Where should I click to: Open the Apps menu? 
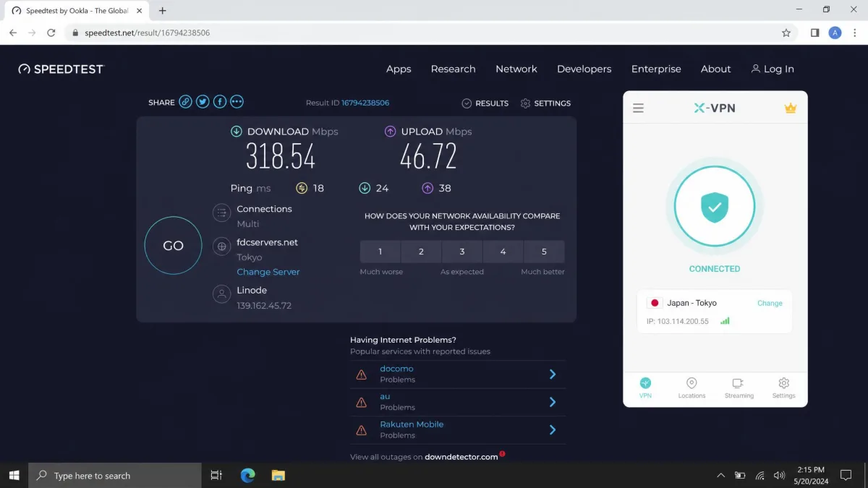[x=399, y=69]
